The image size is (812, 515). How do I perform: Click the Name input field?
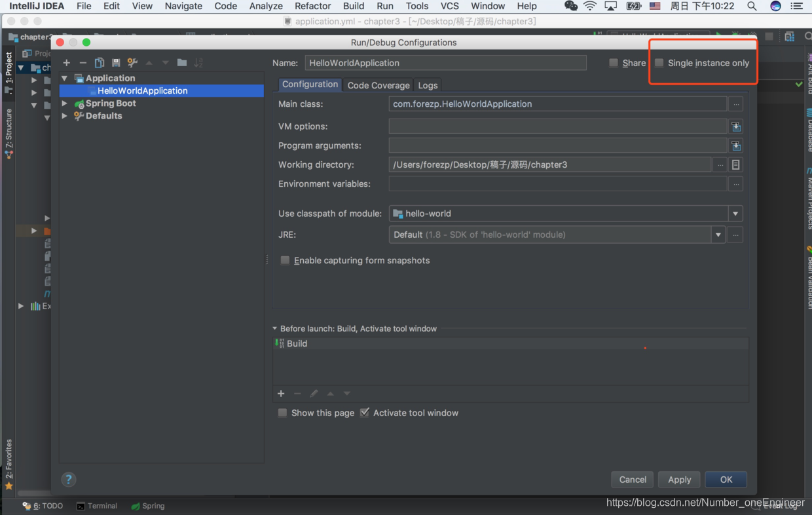coord(446,63)
